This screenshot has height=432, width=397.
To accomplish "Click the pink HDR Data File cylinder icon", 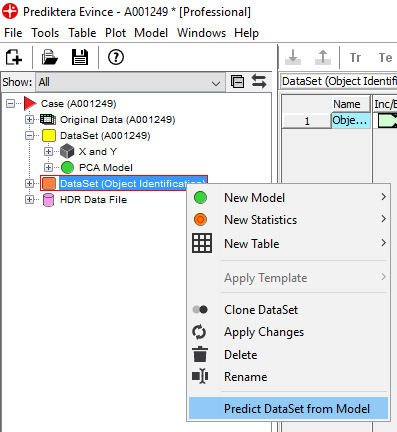I will tap(49, 200).
